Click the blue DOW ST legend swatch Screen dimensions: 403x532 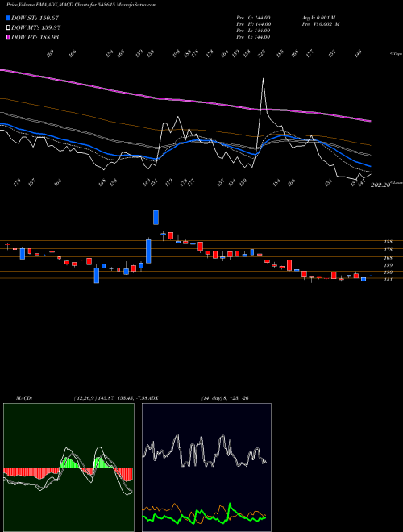click(x=9, y=18)
